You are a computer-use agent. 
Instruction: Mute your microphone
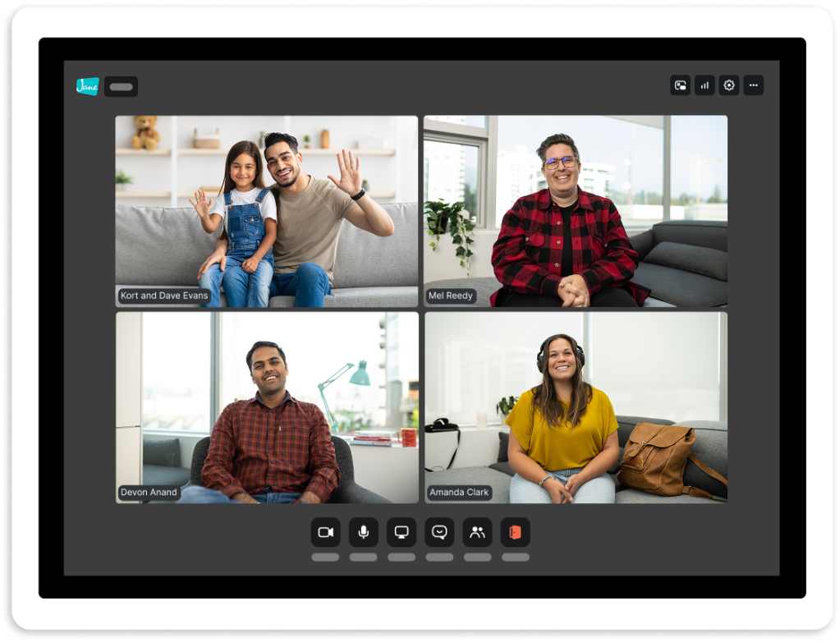(364, 532)
